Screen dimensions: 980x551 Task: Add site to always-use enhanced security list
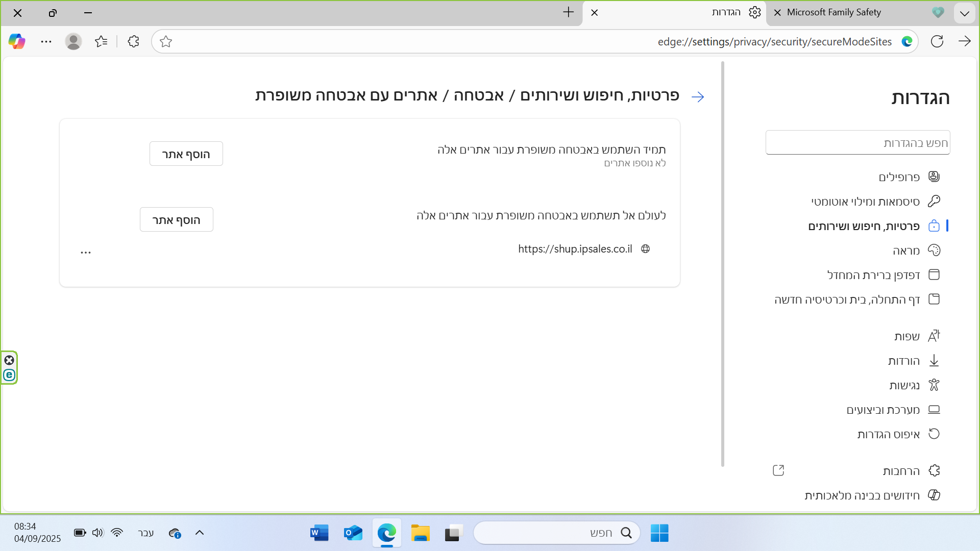pyautogui.click(x=186, y=154)
